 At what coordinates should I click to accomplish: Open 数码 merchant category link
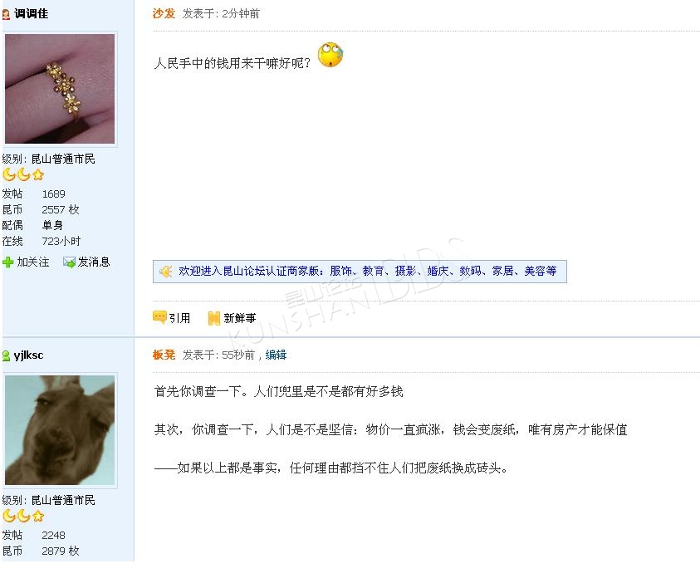pyautogui.click(x=470, y=271)
